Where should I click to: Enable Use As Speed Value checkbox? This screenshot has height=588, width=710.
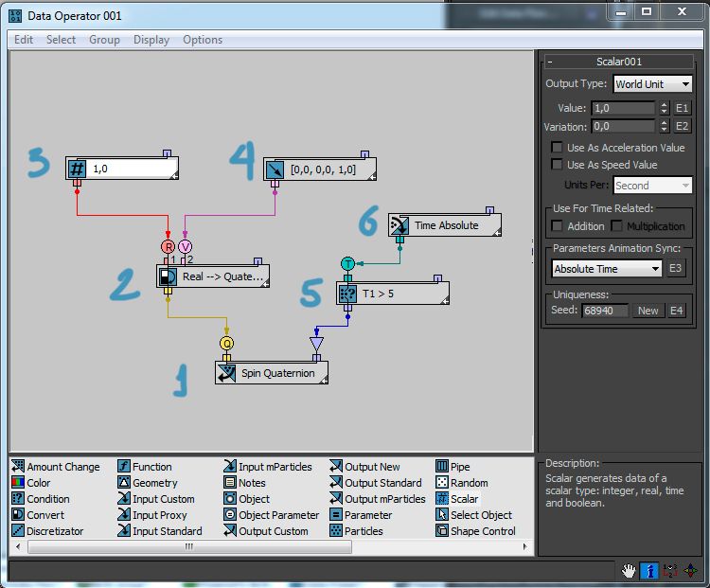(557, 165)
